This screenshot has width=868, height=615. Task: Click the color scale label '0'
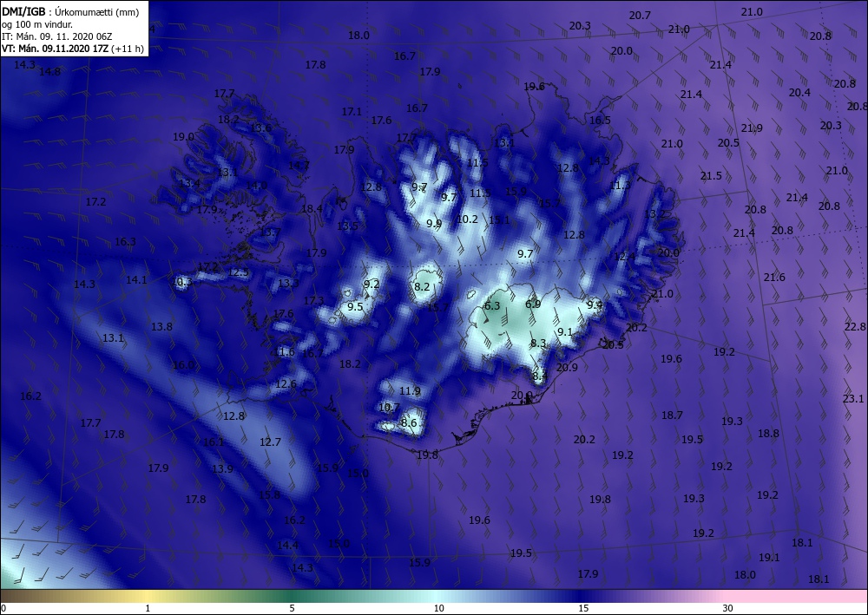[x=3, y=608]
